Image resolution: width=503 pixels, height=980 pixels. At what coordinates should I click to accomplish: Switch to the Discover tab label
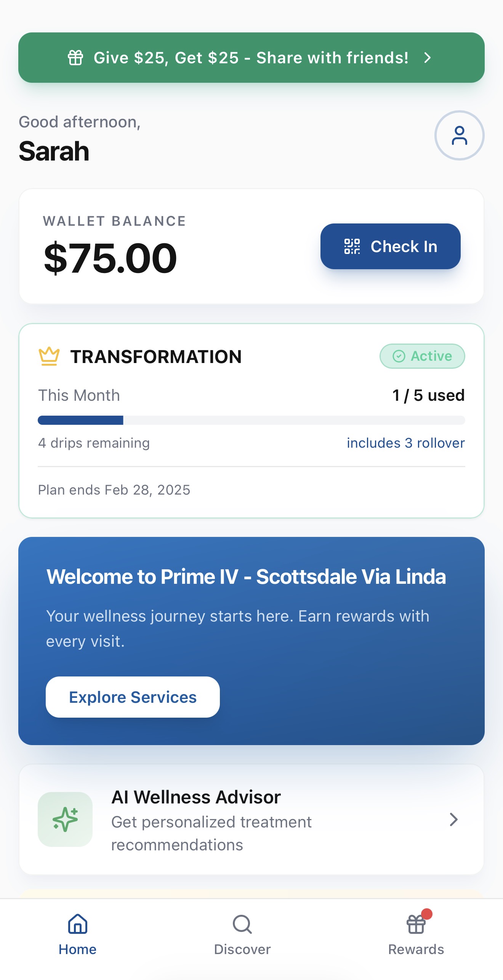(242, 949)
